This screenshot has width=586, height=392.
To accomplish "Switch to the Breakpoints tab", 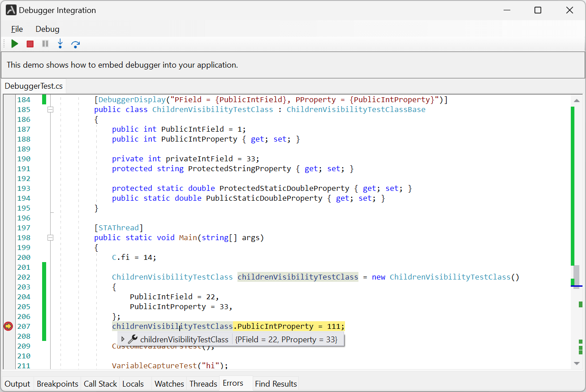I will (x=57, y=384).
